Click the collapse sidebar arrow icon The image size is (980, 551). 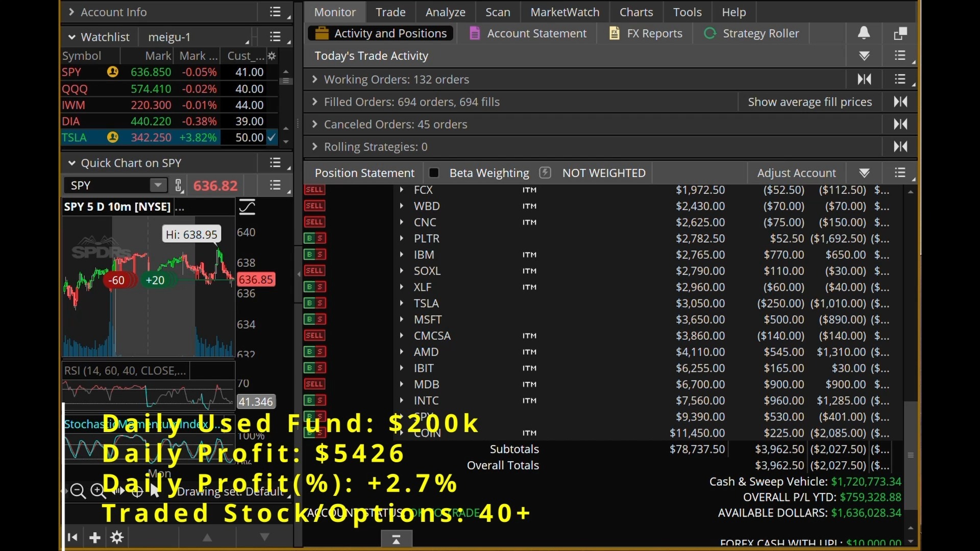(72, 537)
